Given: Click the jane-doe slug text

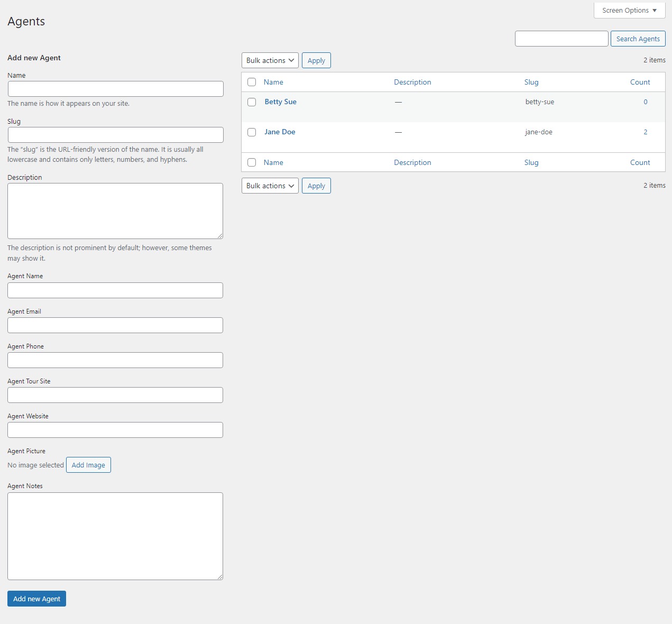Looking at the screenshot, I should (x=539, y=132).
